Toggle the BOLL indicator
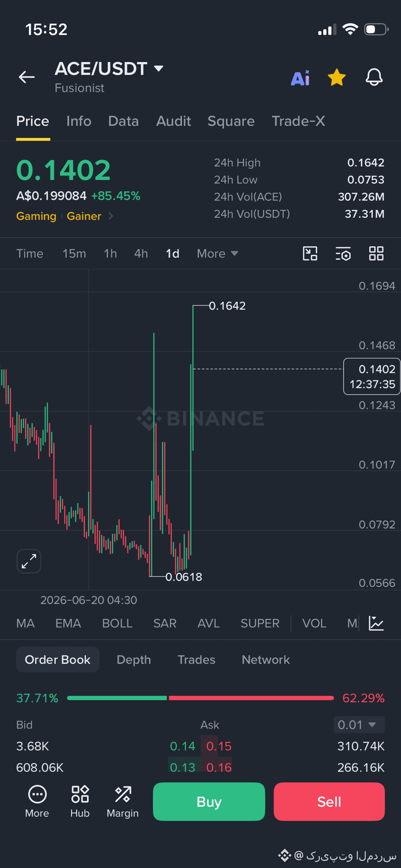401x868 pixels. click(x=117, y=624)
